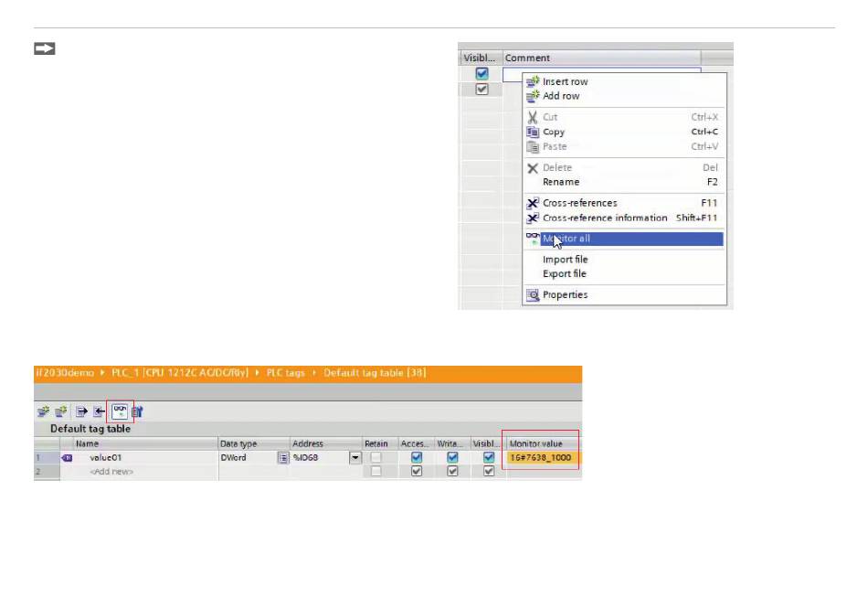Click the Import toolbar icon with left arrow

tap(99, 411)
